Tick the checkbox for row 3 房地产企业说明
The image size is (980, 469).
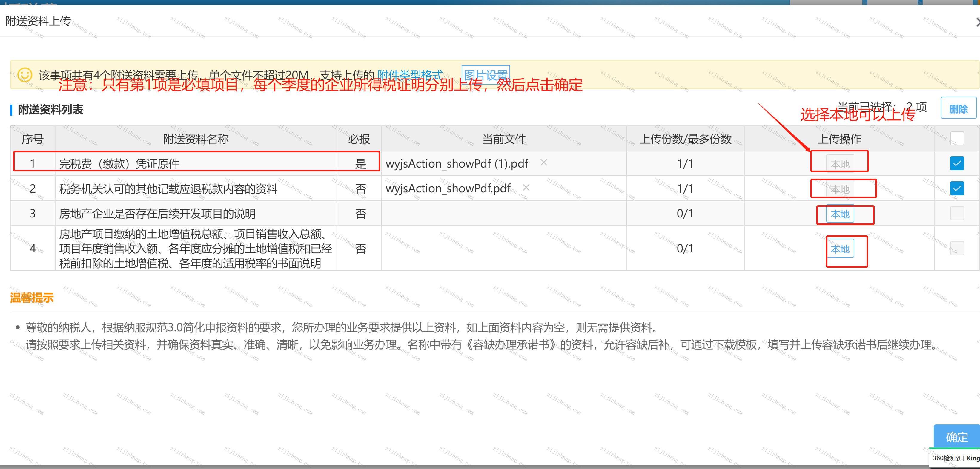[x=957, y=213]
